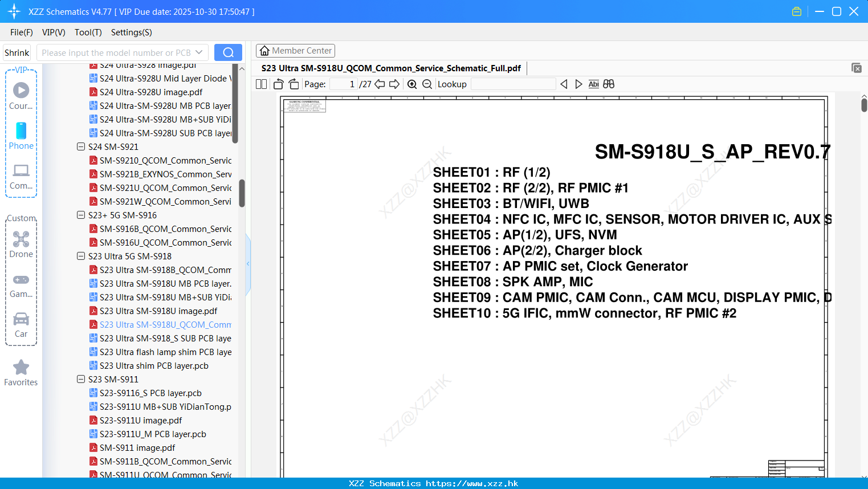Click the XZZ website link in status bar
Screen dimensions: 868x489
[472, 483]
